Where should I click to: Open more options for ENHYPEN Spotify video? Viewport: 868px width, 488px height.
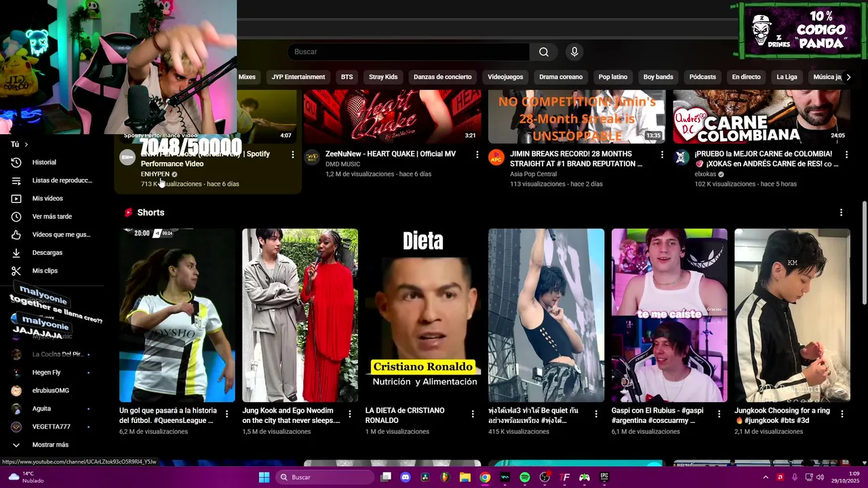click(293, 155)
